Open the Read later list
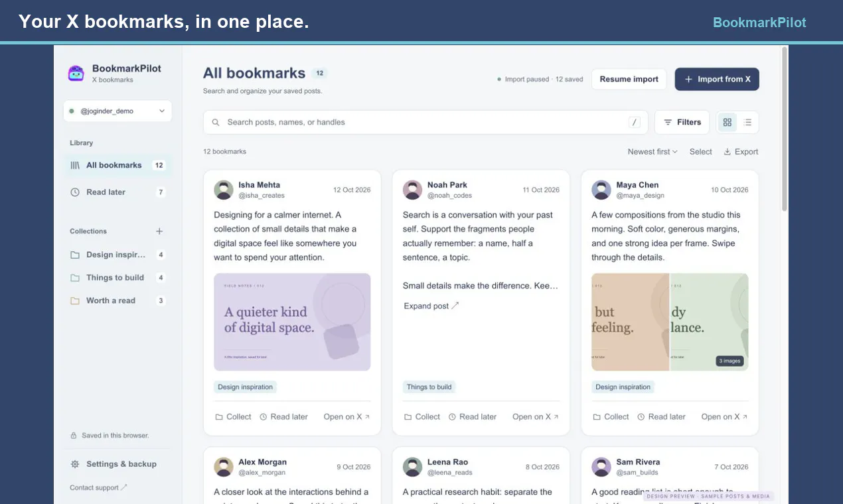This screenshot has width=843, height=504. coord(117,192)
